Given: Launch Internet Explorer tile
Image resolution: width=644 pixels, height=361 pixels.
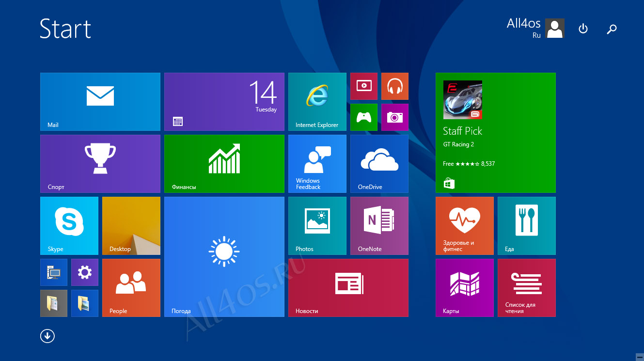Looking at the screenshot, I should [x=317, y=102].
